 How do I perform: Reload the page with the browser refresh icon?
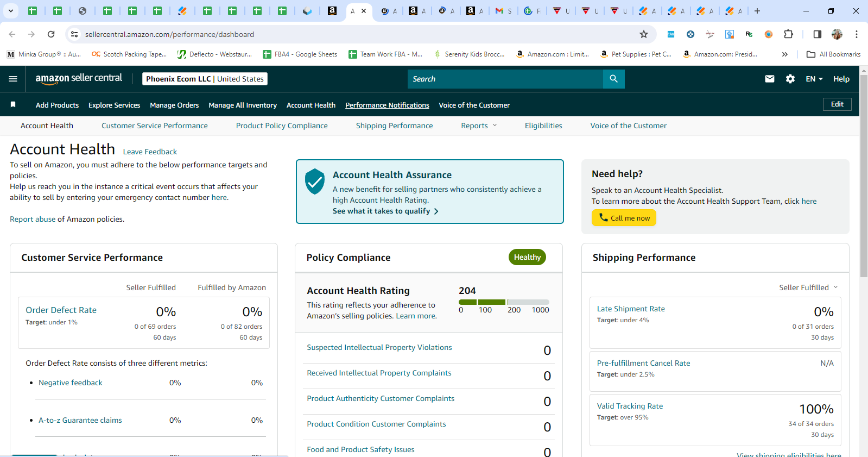(x=51, y=34)
